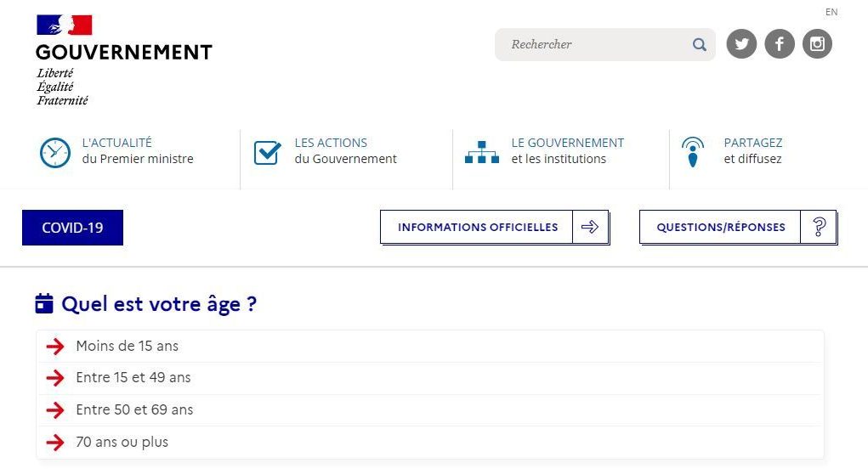Viewport: 868px width, 474px height.
Task: Open the Twitter social media icon
Action: pyautogui.click(x=741, y=44)
